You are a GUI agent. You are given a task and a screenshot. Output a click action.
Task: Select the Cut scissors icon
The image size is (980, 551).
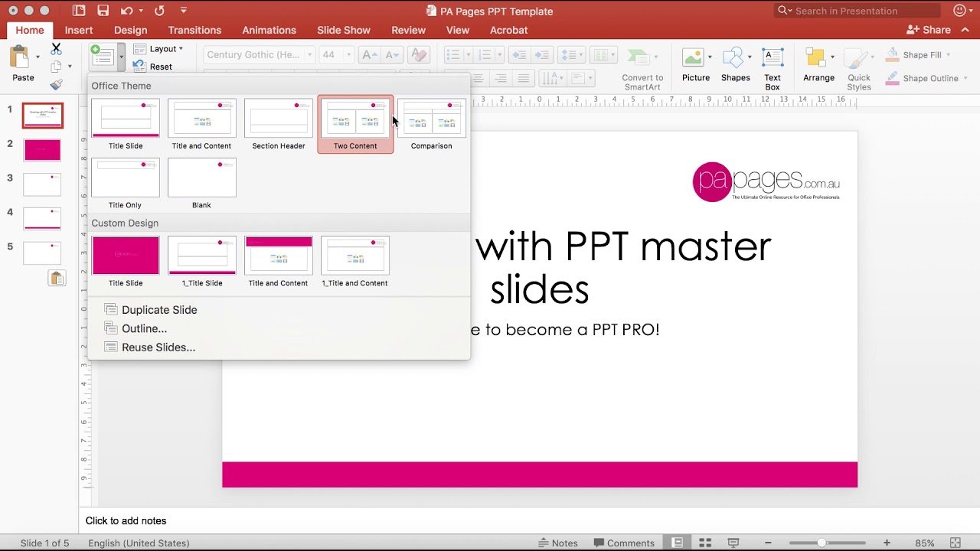pyautogui.click(x=56, y=48)
